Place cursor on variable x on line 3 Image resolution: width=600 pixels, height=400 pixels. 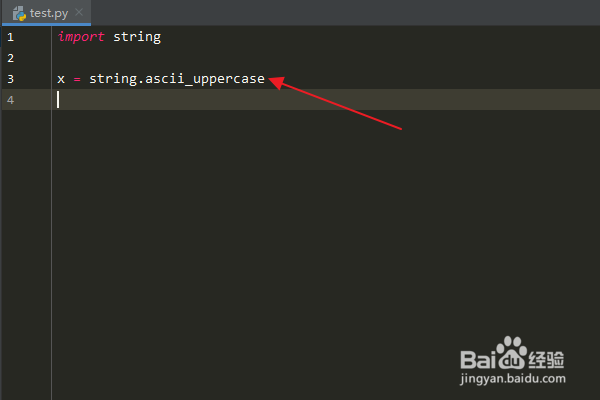pos(61,79)
